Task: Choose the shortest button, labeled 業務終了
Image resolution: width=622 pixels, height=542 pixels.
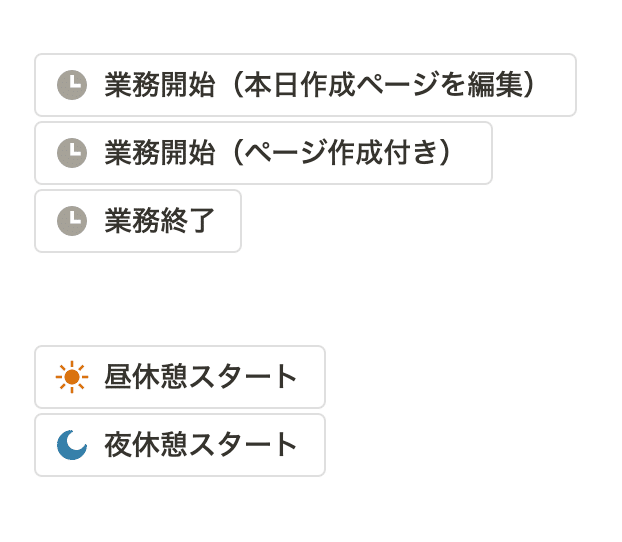Action: point(138,221)
